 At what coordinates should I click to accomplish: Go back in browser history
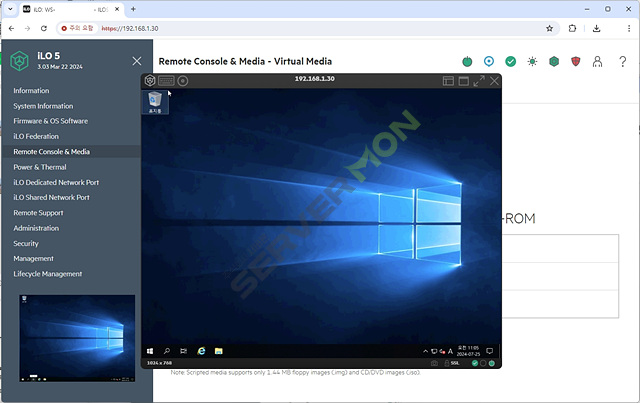11,28
